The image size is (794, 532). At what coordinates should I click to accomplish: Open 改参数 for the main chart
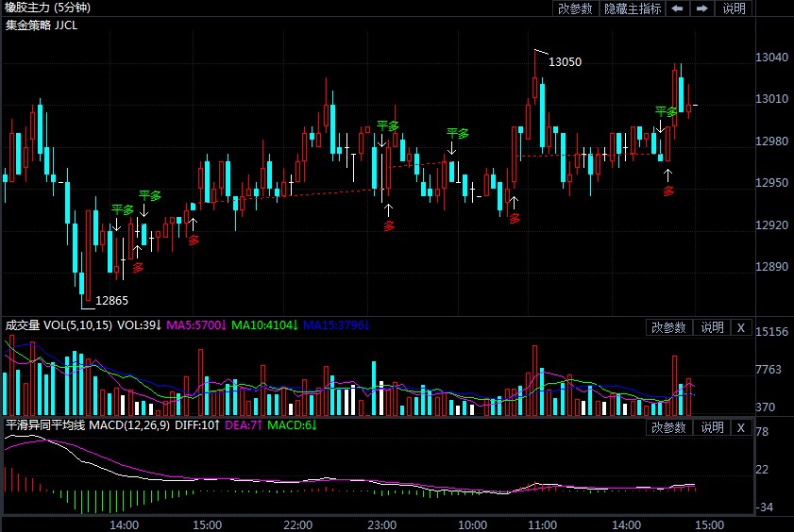(575, 8)
